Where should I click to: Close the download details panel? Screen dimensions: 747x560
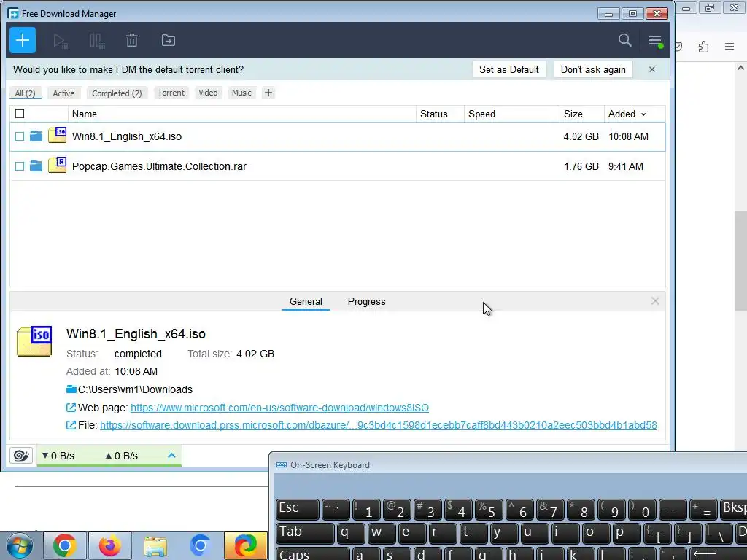[x=655, y=301]
